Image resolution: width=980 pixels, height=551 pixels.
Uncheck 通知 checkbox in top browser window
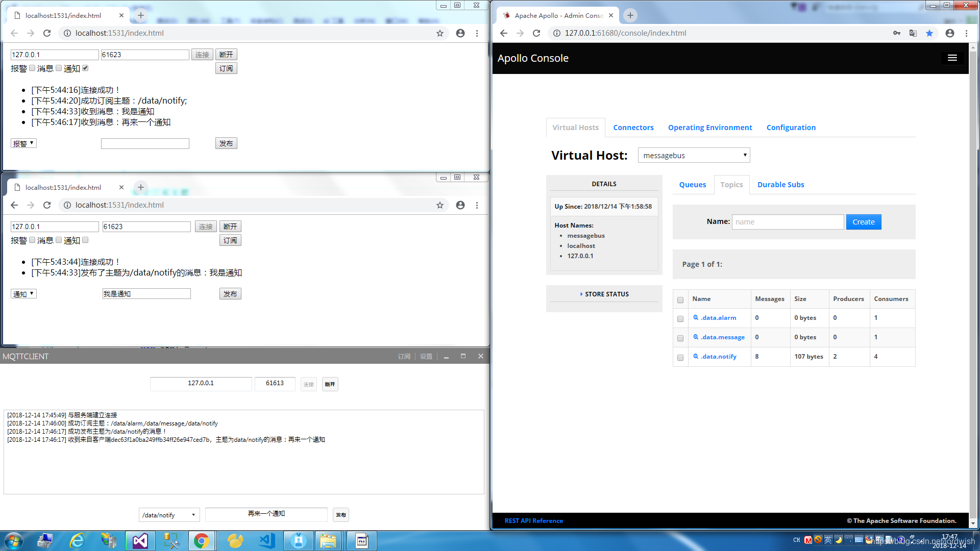click(x=85, y=68)
